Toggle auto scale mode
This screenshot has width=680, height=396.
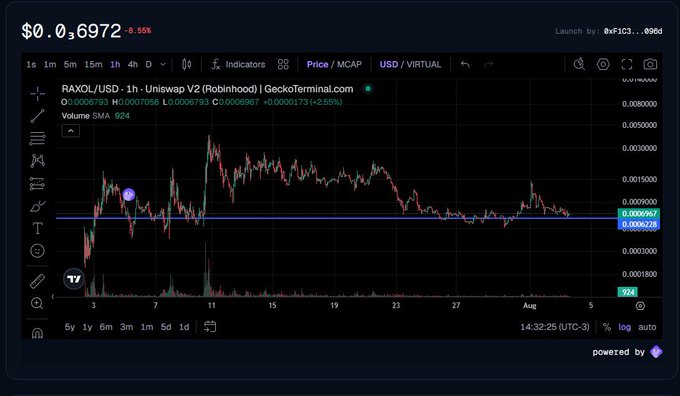[x=647, y=327]
